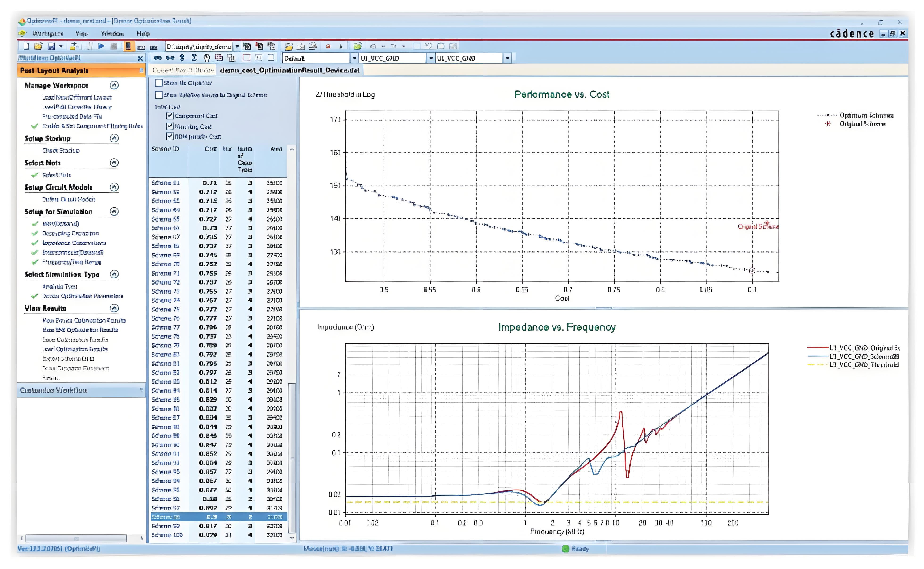This screenshot has height=569, width=924.
Task: Start simulation with the blue play icon
Action: pyautogui.click(x=101, y=46)
